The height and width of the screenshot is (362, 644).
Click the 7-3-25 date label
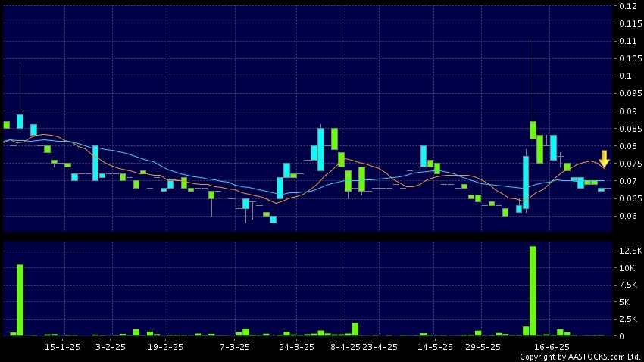click(235, 347)
